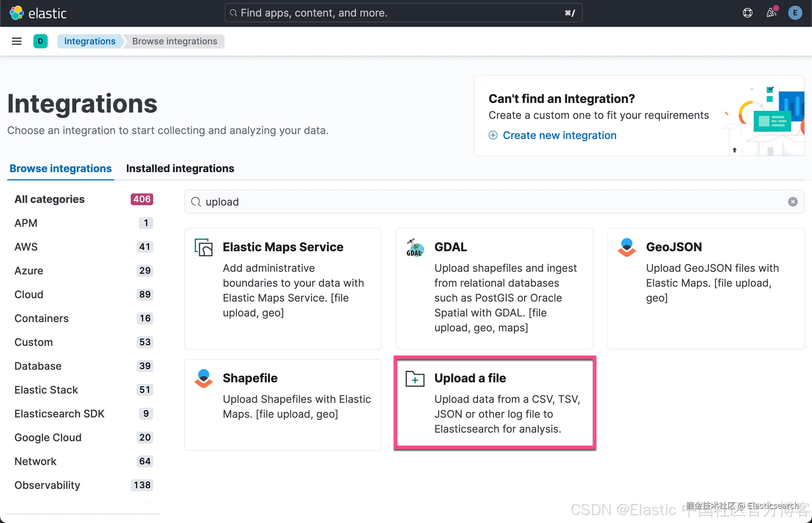Click the green D space avatar

(40, 41)
